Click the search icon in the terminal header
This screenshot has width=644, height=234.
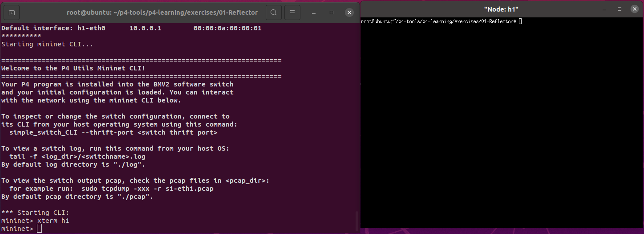pos(274,12)
